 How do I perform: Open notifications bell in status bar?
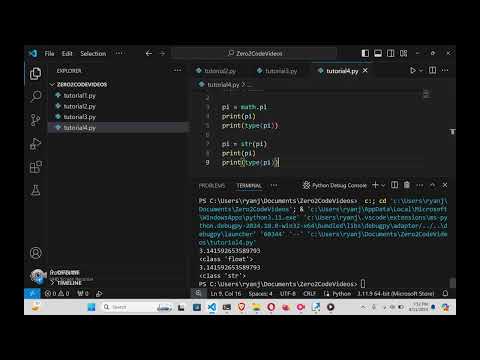[445, 294]
